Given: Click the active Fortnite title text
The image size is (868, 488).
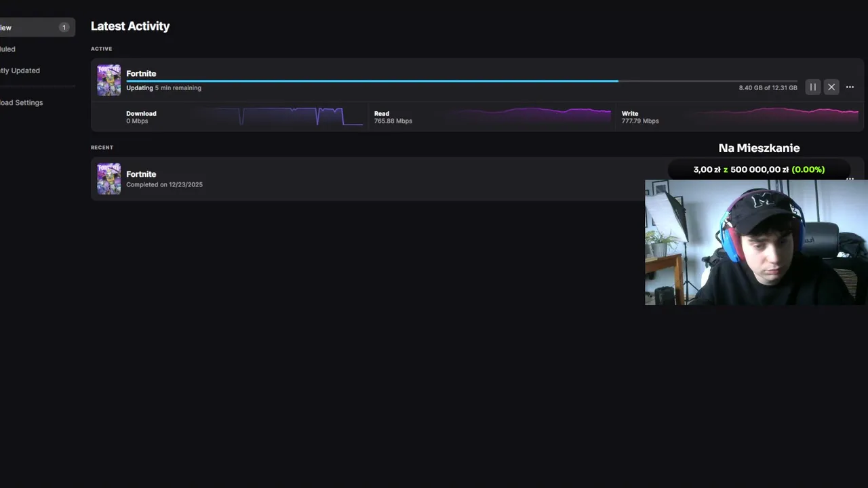Looking at the screenshot, I should 141,73.
